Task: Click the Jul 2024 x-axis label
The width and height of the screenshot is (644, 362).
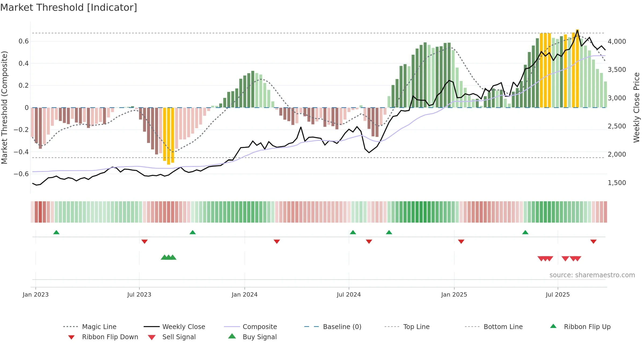Action: pos(349,295)
